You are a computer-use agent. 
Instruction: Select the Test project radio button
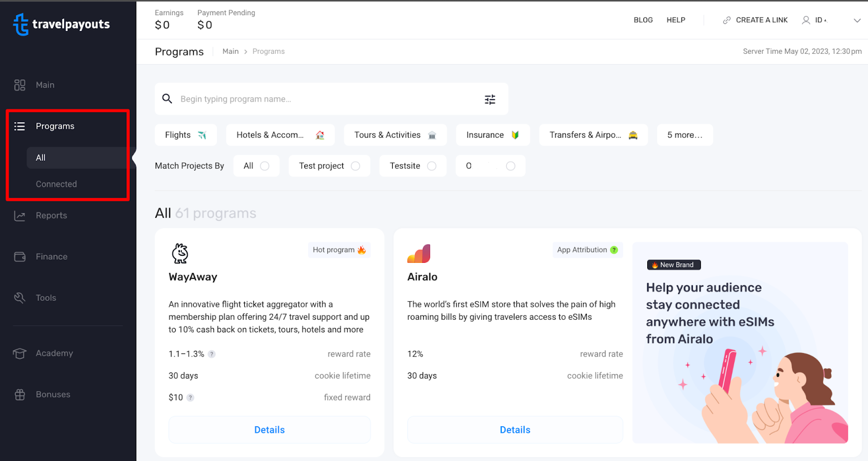tap(355, 166)
